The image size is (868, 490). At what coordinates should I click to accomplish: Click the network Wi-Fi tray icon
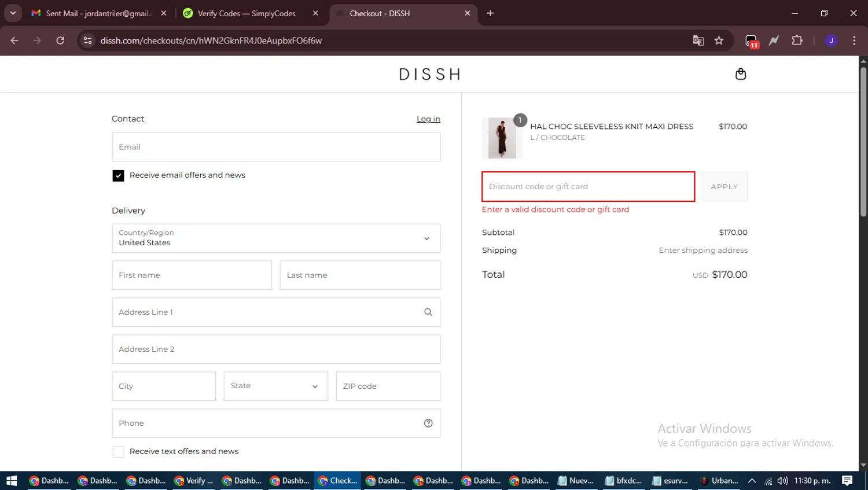(768, 481)
